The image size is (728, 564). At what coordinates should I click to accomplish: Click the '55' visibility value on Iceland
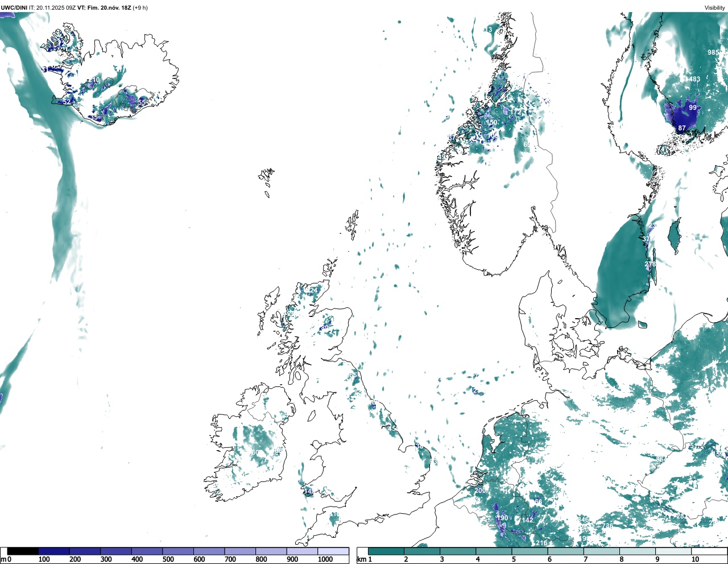[142, 102]
